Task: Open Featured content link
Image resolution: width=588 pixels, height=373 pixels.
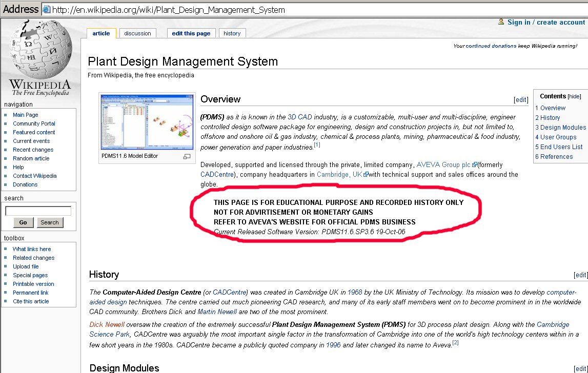Action: click(x=34, y=132)
